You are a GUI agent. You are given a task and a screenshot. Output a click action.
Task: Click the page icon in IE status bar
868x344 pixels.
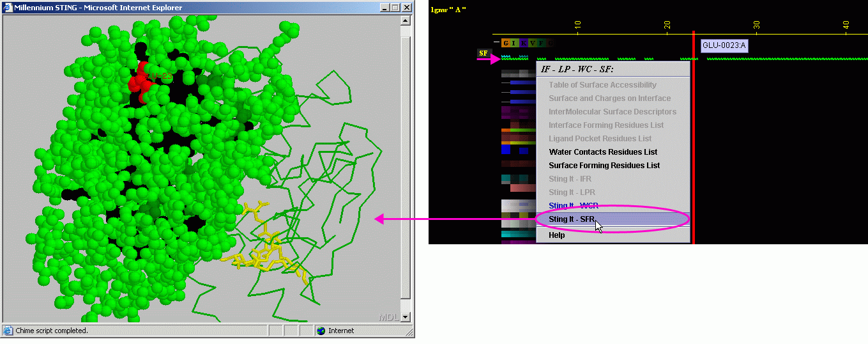point(8,331)
